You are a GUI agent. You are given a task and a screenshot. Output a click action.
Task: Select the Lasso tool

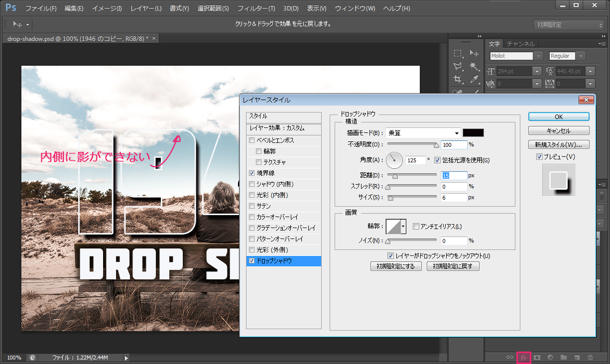coord(458,66)
